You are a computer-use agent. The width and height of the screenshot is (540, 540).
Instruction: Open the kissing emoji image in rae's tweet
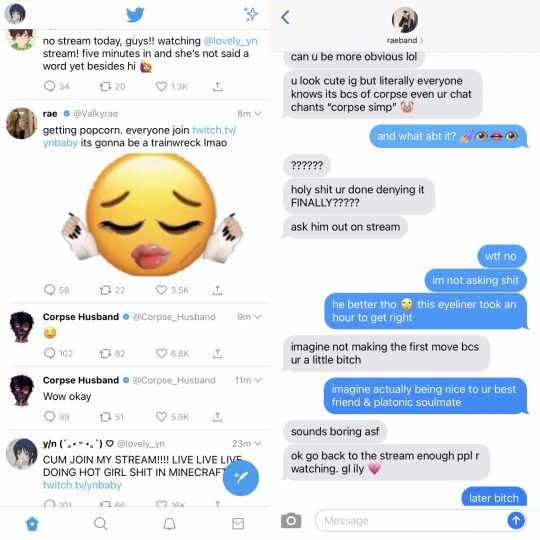tap(152, 215)
